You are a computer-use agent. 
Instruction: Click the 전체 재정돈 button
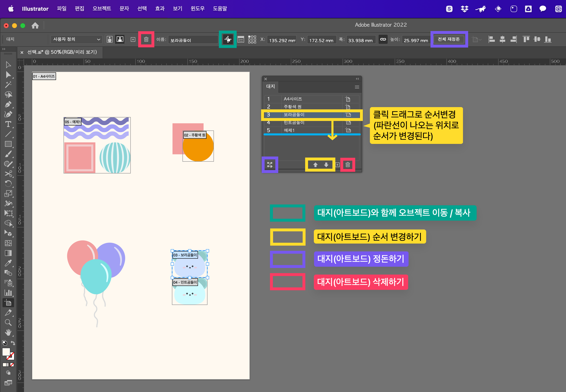(x=449, y=39)
